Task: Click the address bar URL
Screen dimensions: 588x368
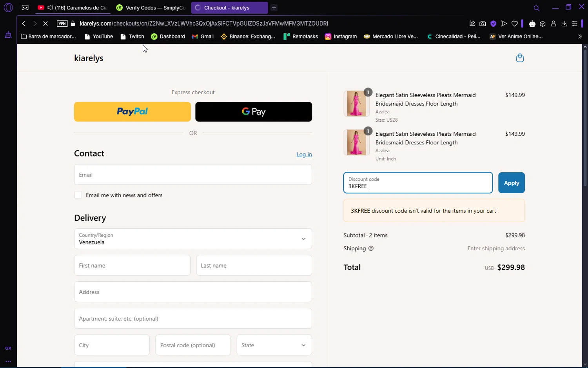Action: click(x=203, y=24)
